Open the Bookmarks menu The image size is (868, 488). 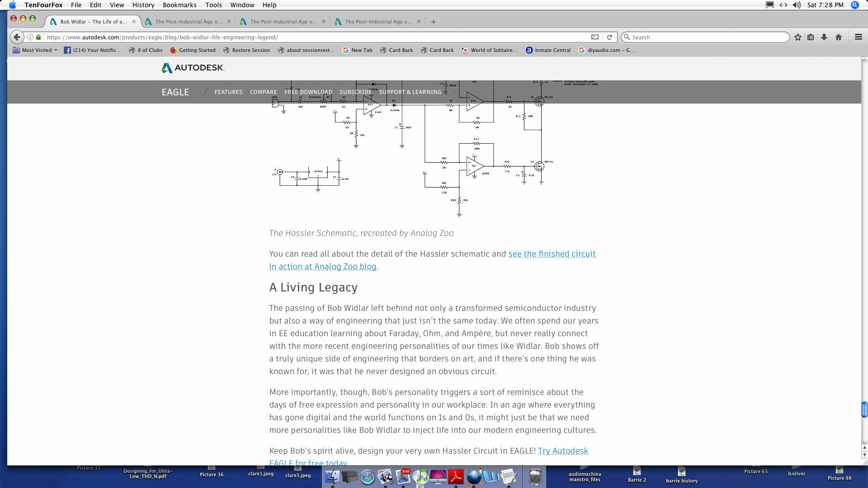(x=179, y=5)
